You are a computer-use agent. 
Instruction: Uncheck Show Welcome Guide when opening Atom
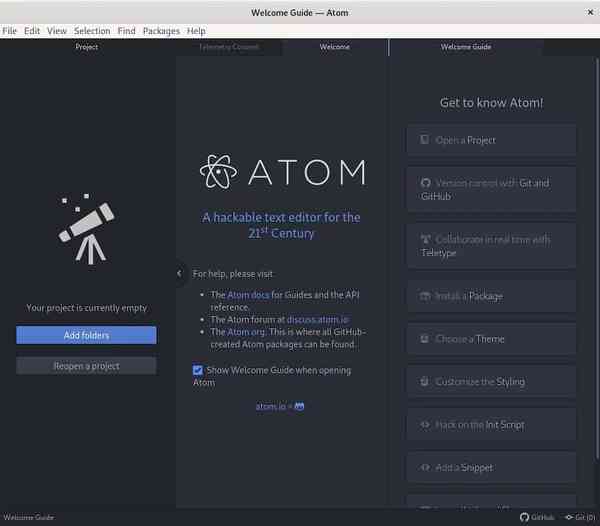[x=197, y=370]
